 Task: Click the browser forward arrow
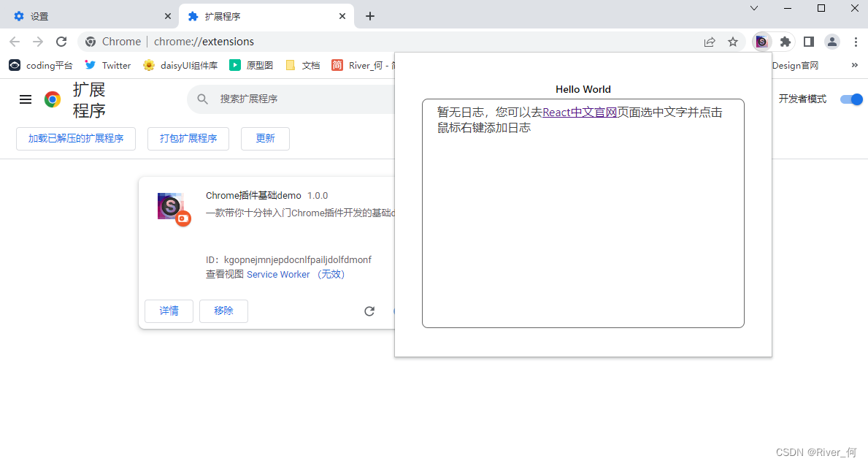point(38,42)
